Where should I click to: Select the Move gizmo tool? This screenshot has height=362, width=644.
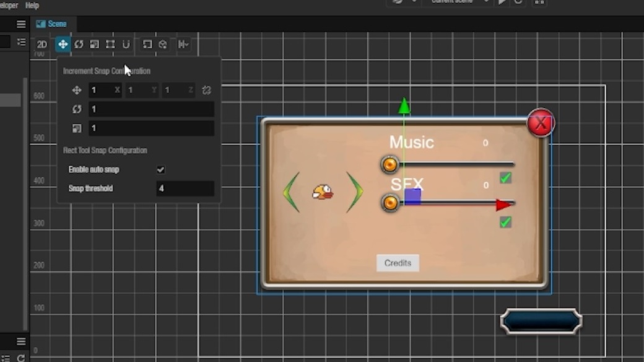(x=63, y=45)
